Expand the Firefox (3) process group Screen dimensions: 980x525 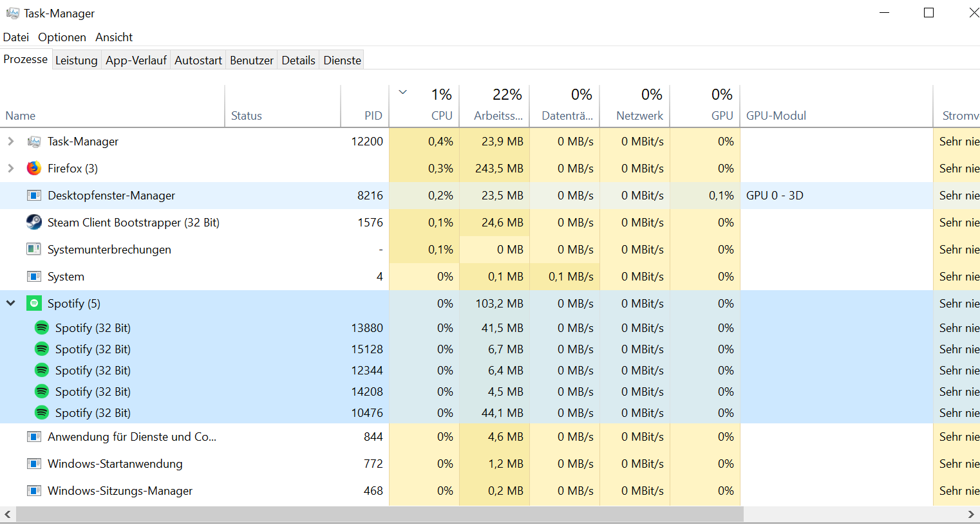click(x=11, y=169)
